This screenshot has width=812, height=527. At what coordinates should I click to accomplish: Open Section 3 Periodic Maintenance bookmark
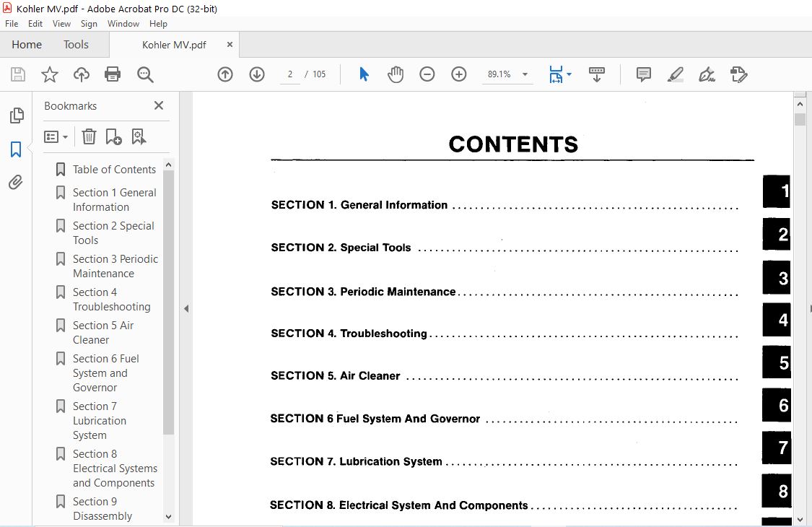115,266
